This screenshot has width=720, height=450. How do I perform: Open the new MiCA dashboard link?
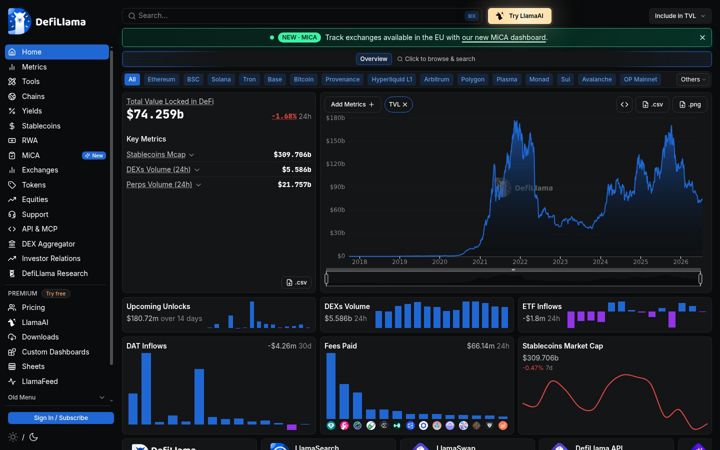(504, 38)
